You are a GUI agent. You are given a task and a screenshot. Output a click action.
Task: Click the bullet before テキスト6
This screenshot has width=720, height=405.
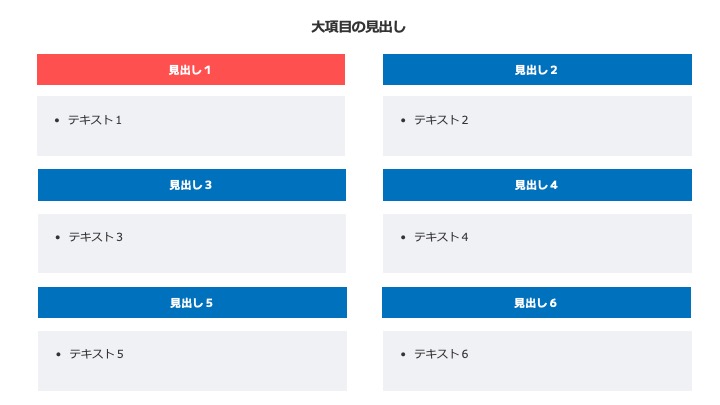(x=403, y=354)
